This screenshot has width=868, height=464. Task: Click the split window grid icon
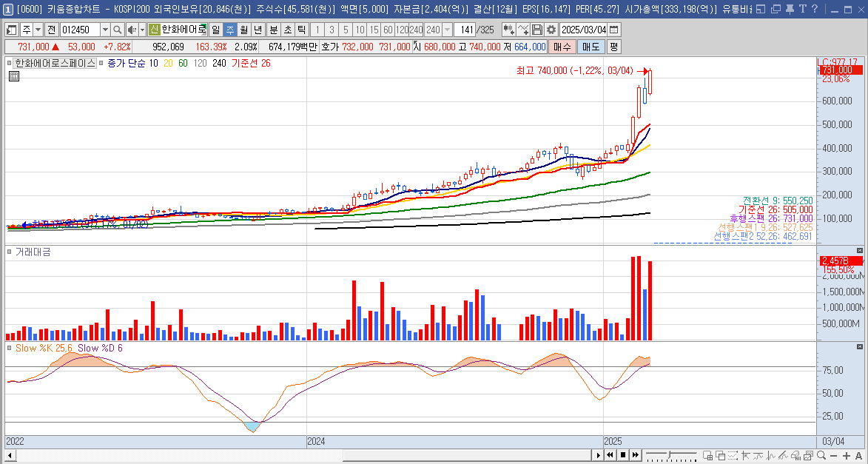(x=708, y=455)
